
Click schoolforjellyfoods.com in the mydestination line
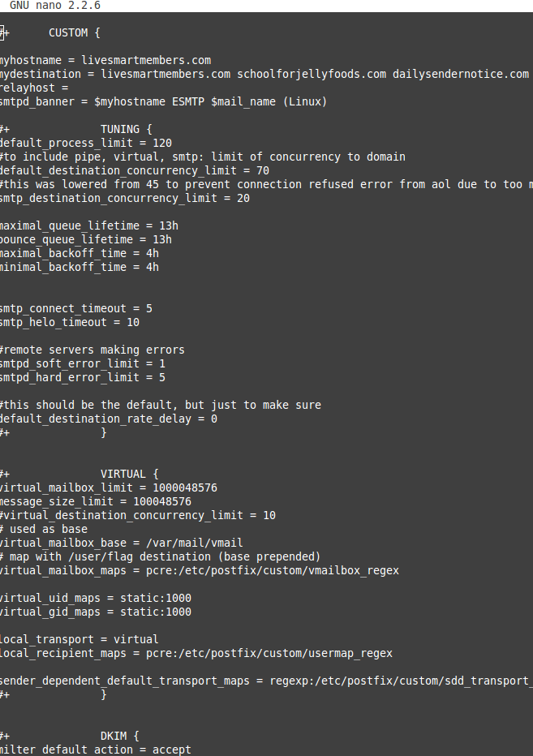click(x=311, y=75)
